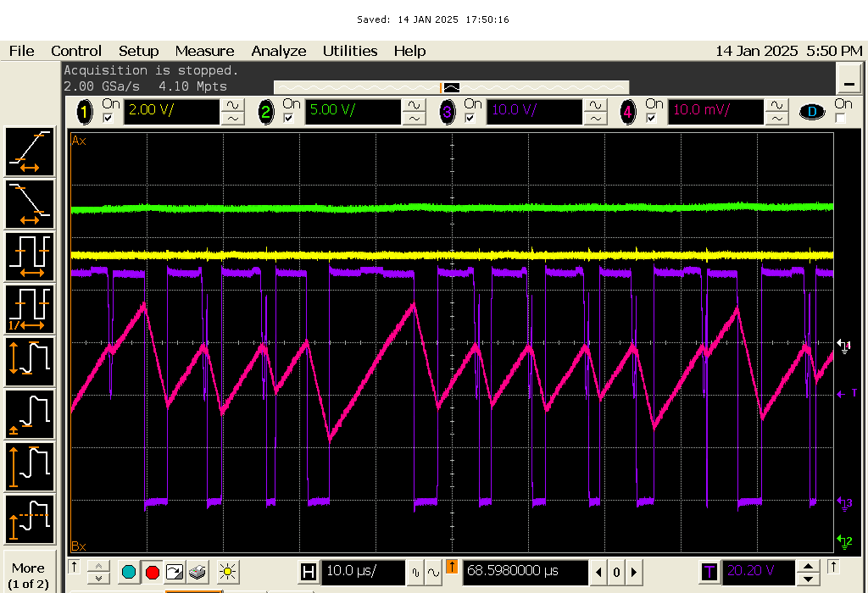Select the dashed-top-line voltage measurement icon
Screen dimensions: 868x593
30,519
